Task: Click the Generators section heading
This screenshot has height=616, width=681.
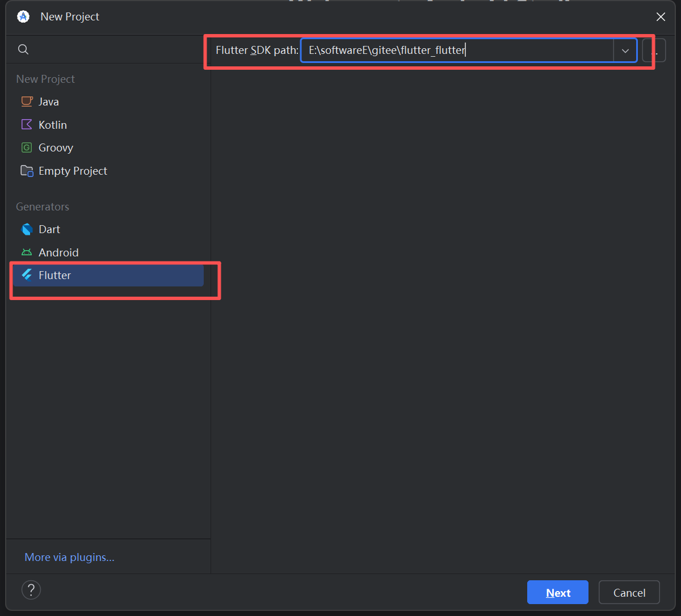Action: (x=43, y=206)
